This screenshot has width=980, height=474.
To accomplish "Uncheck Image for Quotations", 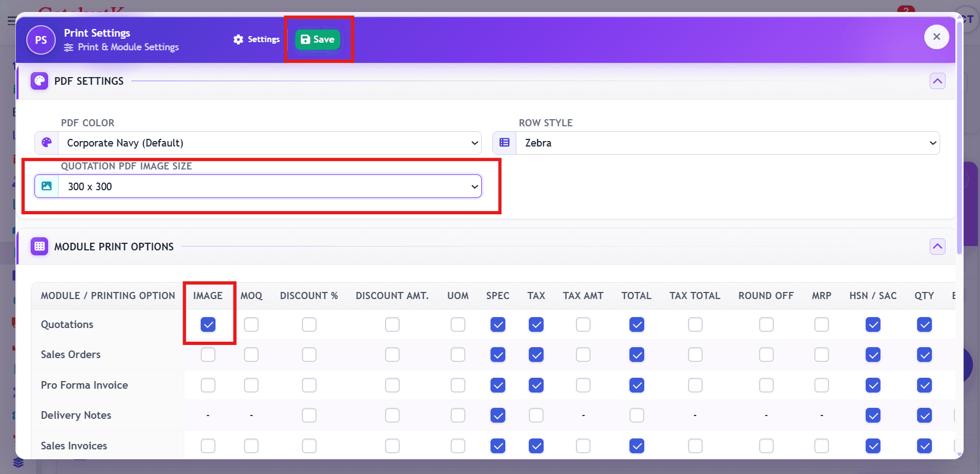I will 208,325.
